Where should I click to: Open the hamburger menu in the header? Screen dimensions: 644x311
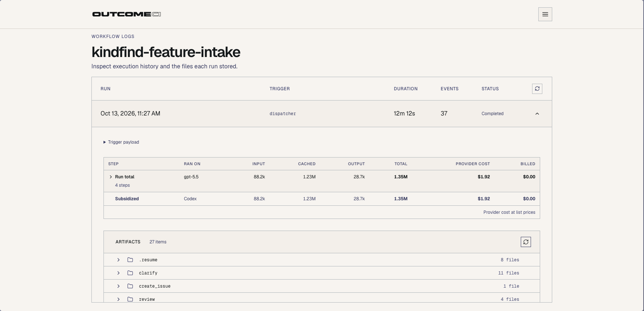[x=545, y=14]
